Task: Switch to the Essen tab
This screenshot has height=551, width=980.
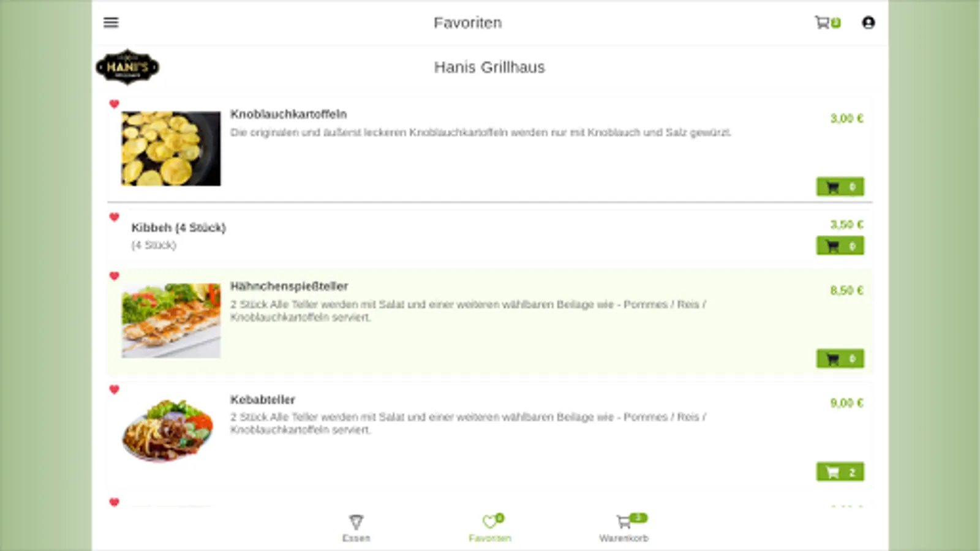Action: pyautogui.click(x=356, y=528)
